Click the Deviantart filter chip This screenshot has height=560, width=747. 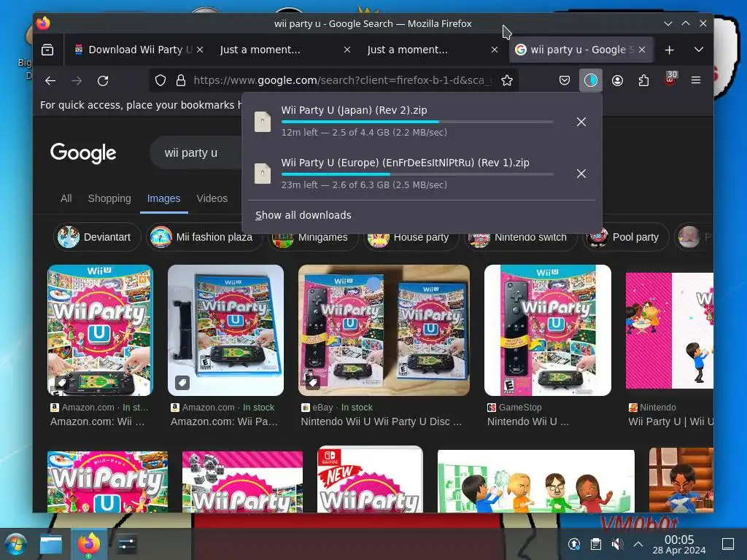[97, 237]
